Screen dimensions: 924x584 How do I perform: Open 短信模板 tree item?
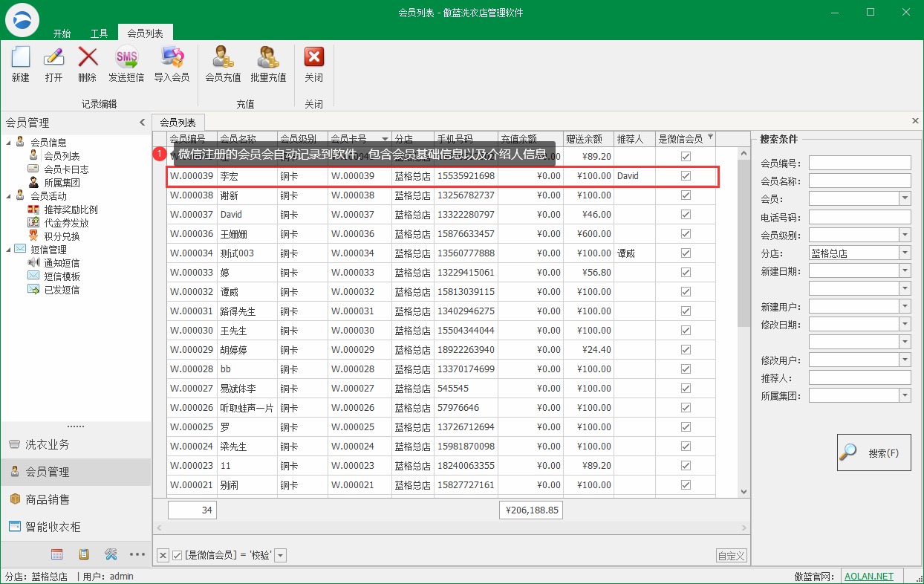tap(62, 276)
